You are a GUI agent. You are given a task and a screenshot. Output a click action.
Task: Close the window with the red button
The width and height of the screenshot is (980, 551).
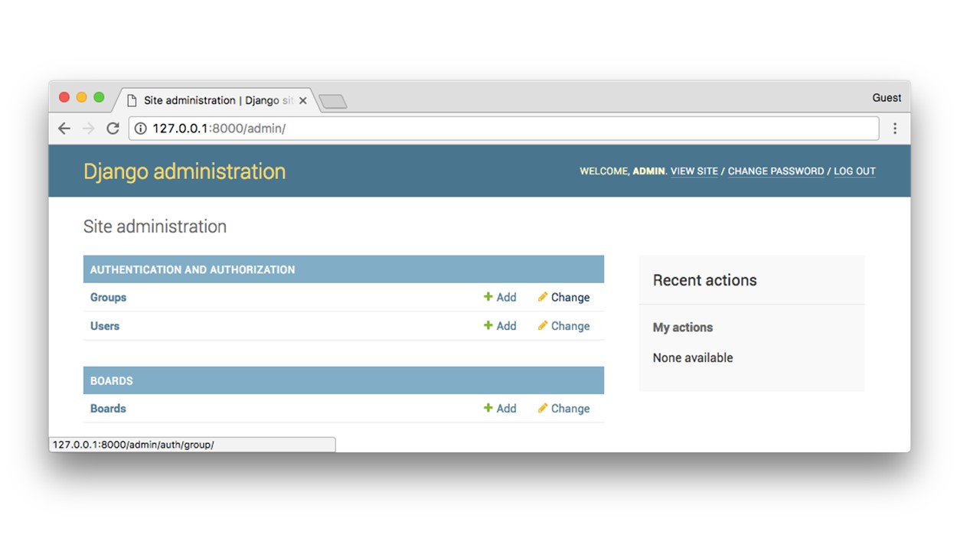tap(64, 97)
